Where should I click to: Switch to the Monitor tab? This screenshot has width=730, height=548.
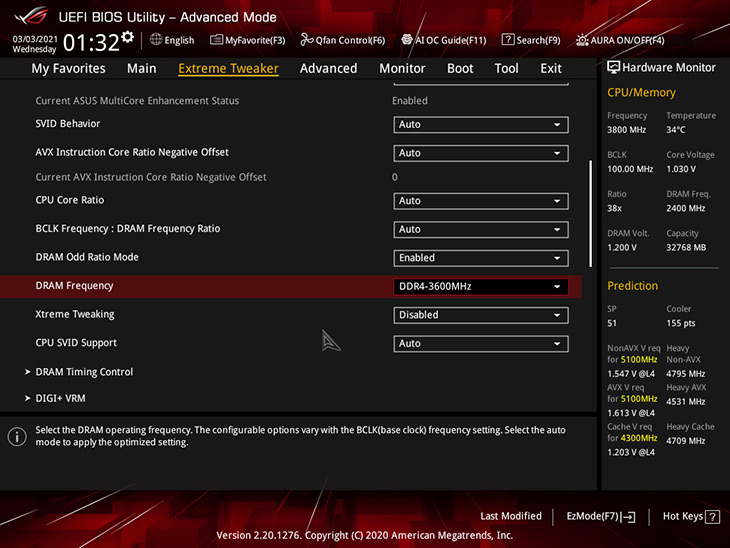[x=402, y=68]
